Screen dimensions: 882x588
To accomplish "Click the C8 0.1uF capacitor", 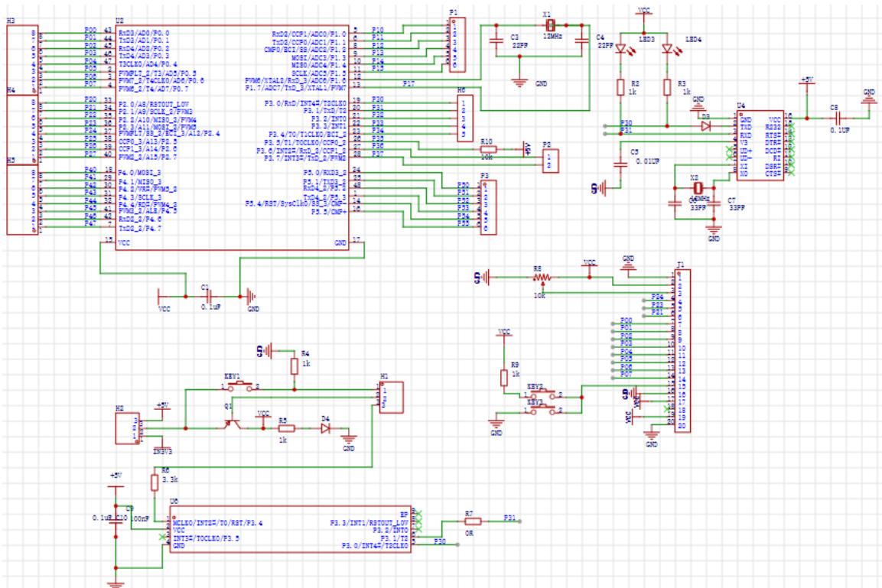I will [x=838, y=117].
